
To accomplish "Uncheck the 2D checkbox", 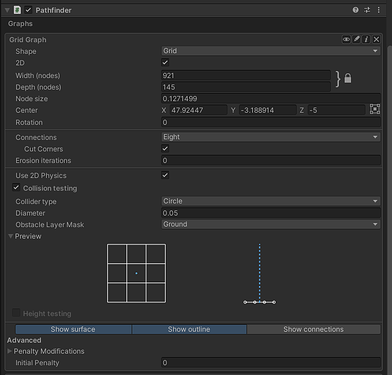I will pyautogui.click(x=165, y=62).
